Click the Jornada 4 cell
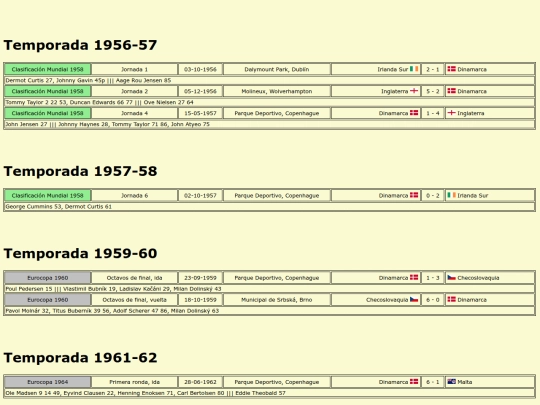 click(x=134, y=113)
